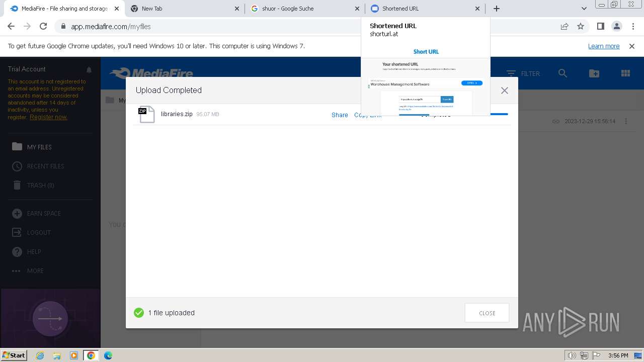The image size is (644, 362).
Task: Click the volume icon in system tray
Action: [572, 355]
